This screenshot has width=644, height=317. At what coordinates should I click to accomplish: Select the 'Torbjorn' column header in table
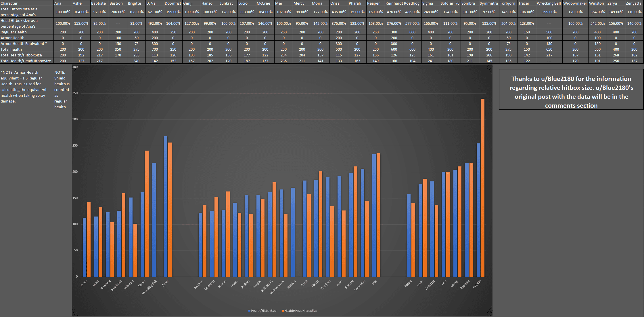pyautogui.click(x=508, y=3)
